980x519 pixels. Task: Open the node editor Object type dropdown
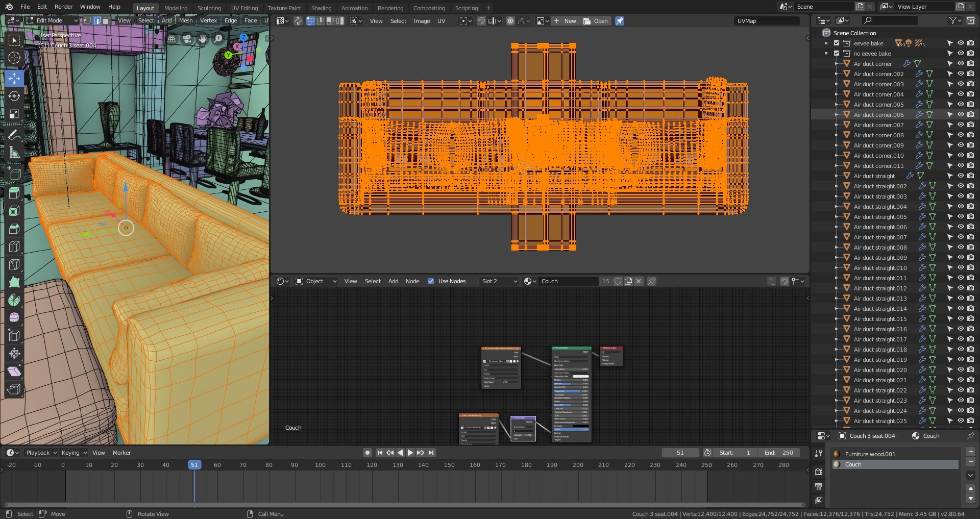(x=316, y=281)
